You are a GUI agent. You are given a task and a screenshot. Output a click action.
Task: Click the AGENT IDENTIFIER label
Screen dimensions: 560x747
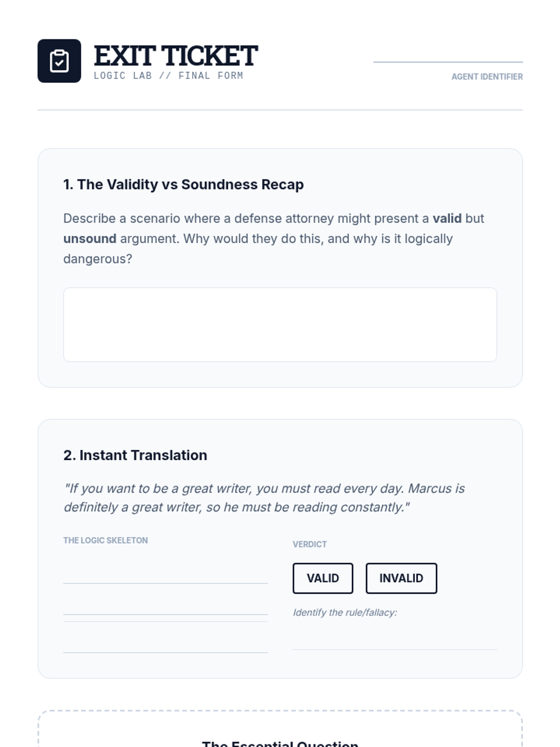pyautogui.click(x=487, y=77)
